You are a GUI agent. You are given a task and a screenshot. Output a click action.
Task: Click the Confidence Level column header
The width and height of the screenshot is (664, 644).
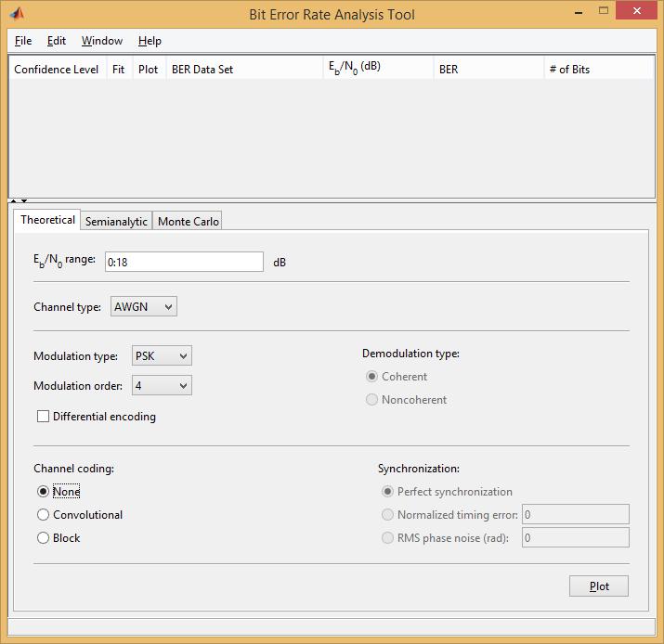click(x=57, y=69)
